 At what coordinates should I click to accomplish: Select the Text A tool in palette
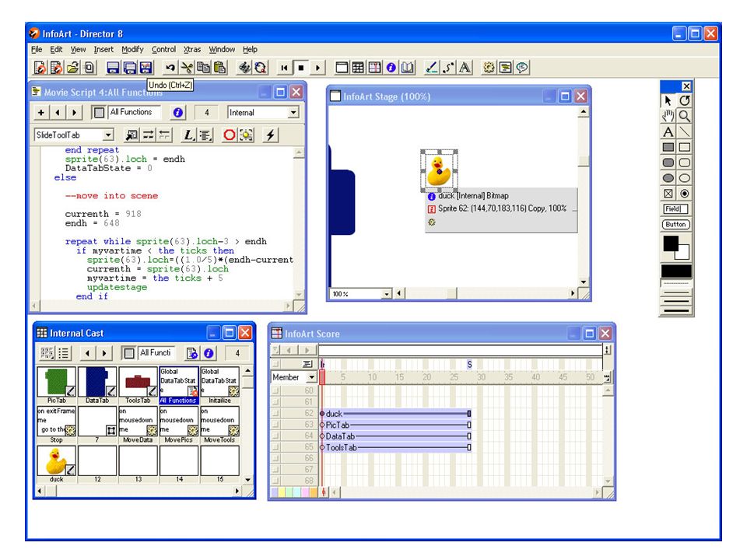(668, 132)
